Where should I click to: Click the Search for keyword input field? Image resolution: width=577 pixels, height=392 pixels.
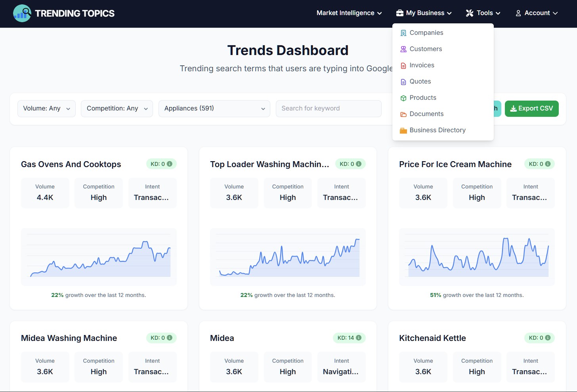point(328,108)
